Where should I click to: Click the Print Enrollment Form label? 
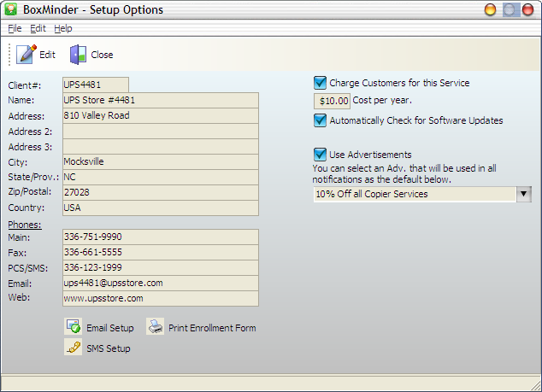pos(212,328)
